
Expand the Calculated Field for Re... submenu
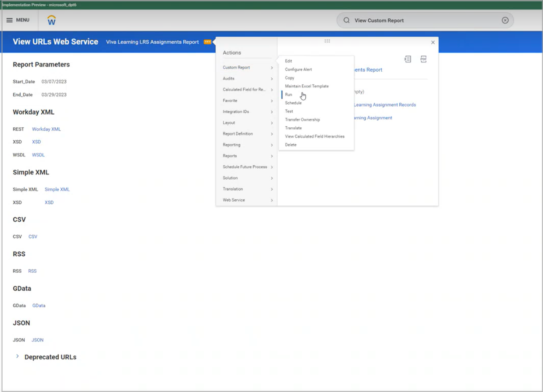(x=248, y=90)
